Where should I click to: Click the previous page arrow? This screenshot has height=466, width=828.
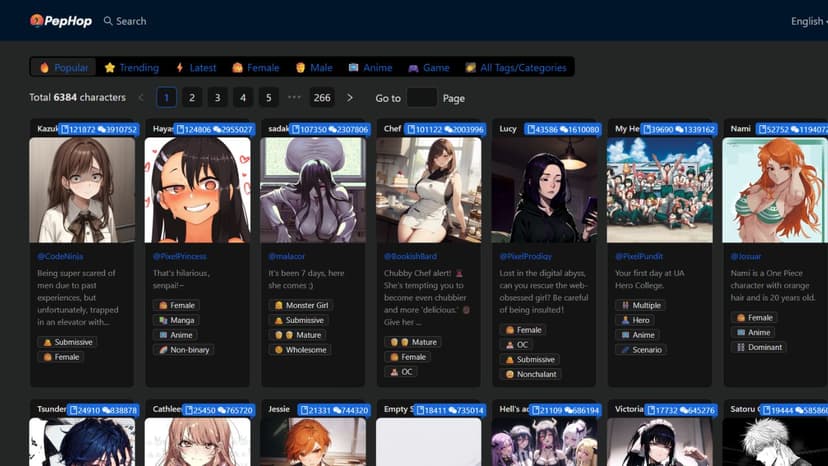(x=141, y=98)
